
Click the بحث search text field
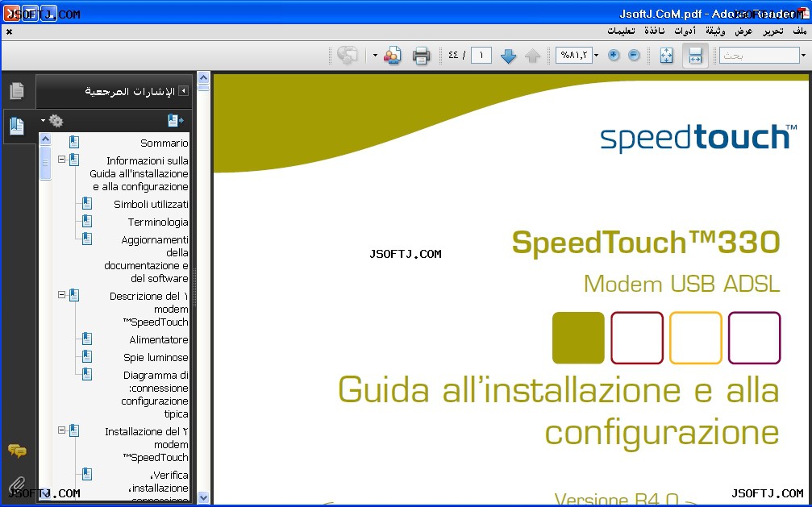click(x=759, y=56)
